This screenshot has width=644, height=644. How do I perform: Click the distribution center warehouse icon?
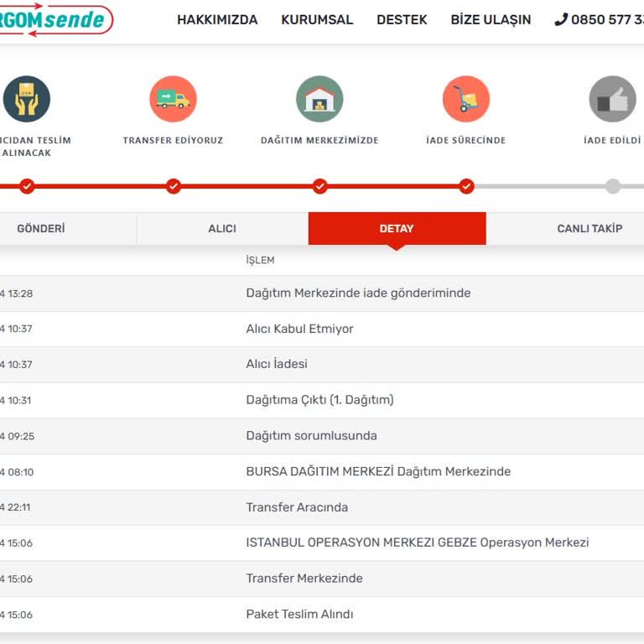coord(319,99)
